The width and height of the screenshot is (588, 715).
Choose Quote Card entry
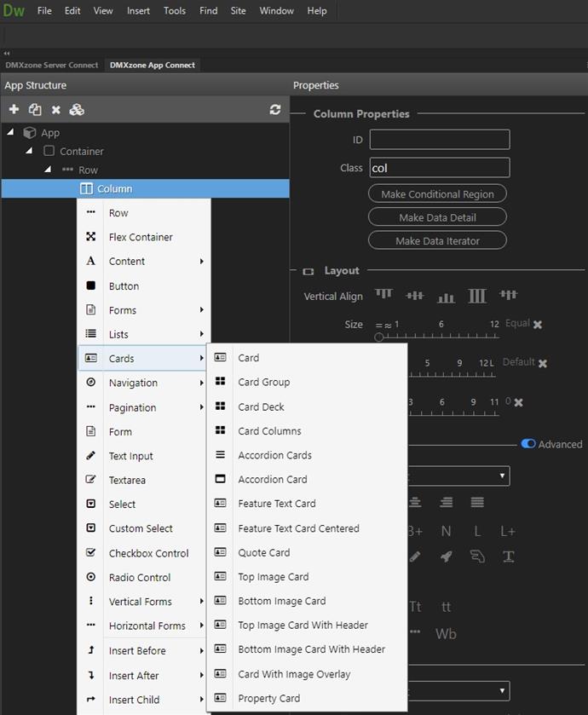pos(308,552)
